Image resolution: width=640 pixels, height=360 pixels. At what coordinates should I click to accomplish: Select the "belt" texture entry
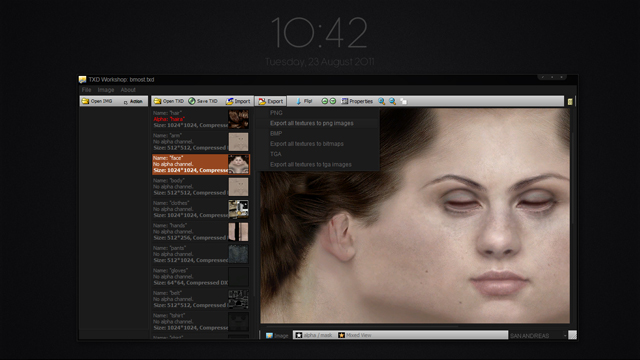(200, 299)
